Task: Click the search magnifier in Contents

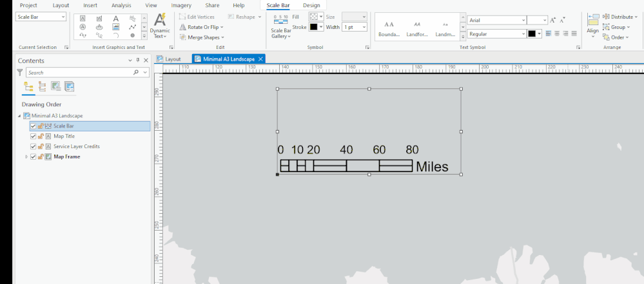Action: [x=136, y=73]
